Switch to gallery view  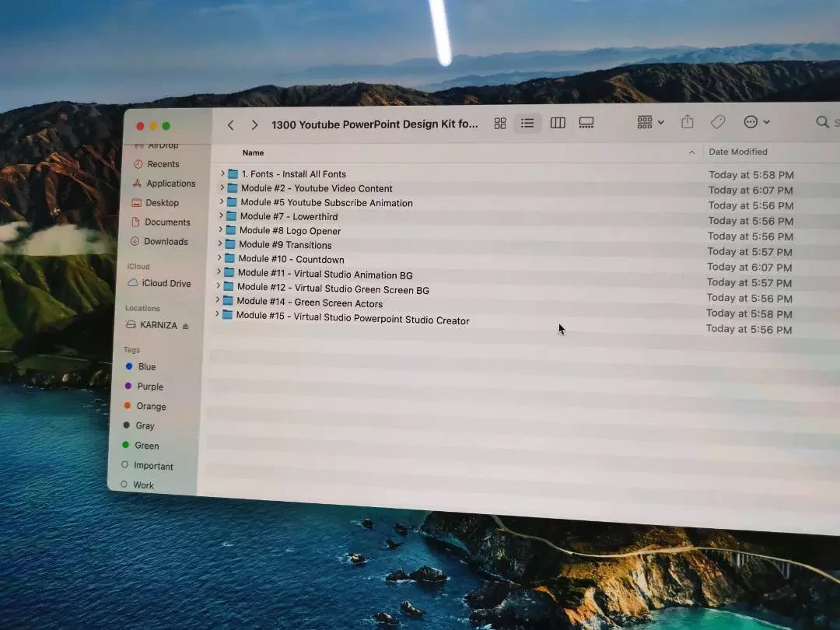point(586,123)
